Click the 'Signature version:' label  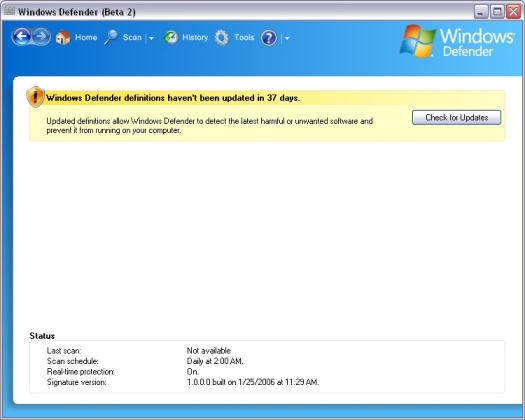coord(76,382)
